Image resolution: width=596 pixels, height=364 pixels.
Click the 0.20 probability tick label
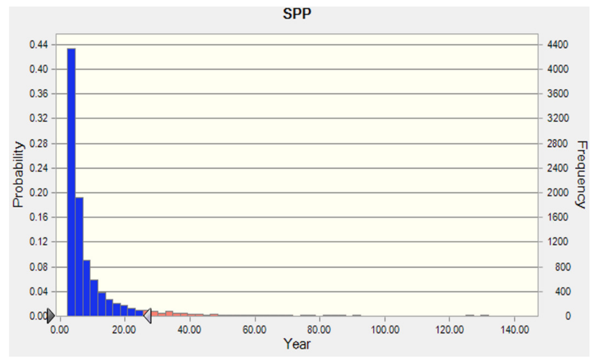[39, 193]
